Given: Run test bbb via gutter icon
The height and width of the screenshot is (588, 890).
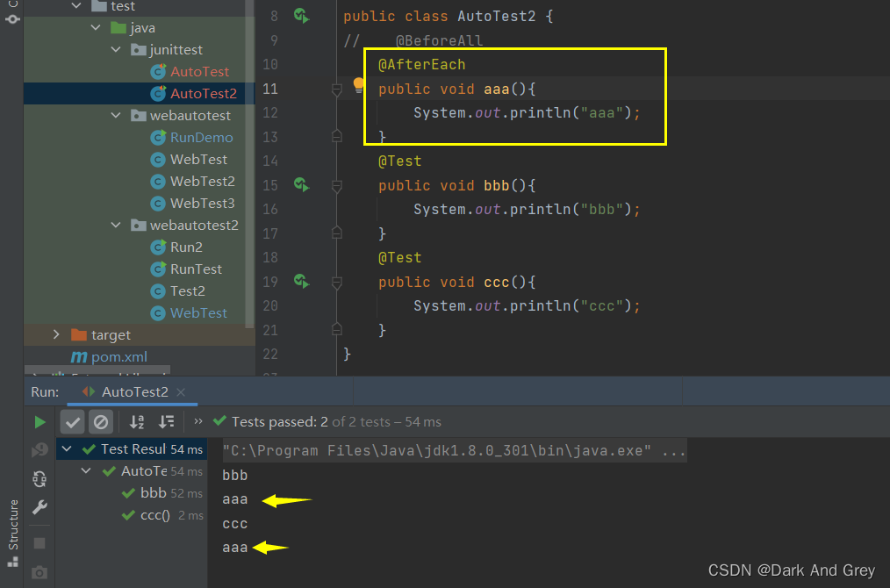Looking at the screenshot, I should [x=301, y=184].
